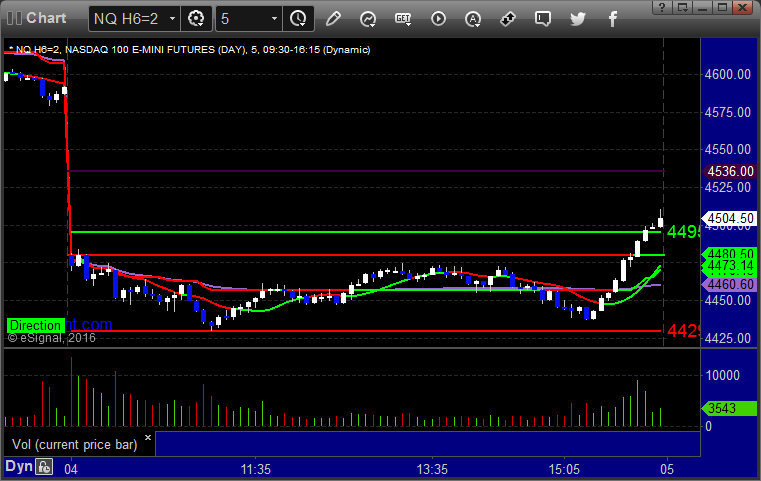
Task: Open the studies chart-line menu
Action: [368, 19]
